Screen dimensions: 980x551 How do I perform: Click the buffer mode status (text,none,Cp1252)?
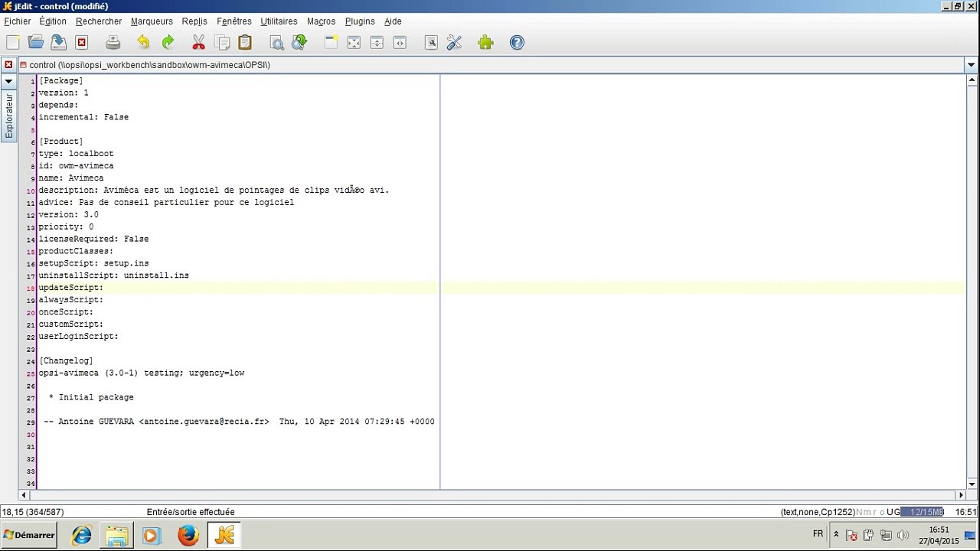tap(817, 512)
